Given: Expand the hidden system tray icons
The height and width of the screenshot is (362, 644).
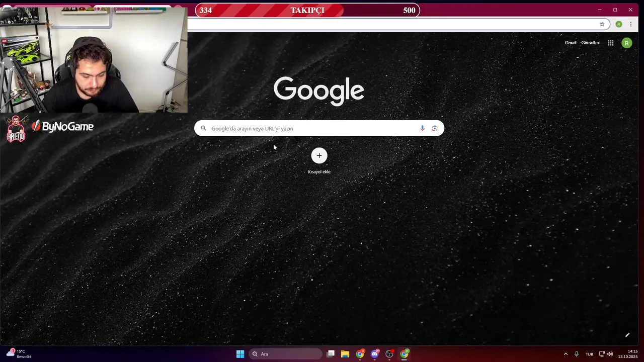Looking at the screenshot, I should pos(566,354).
